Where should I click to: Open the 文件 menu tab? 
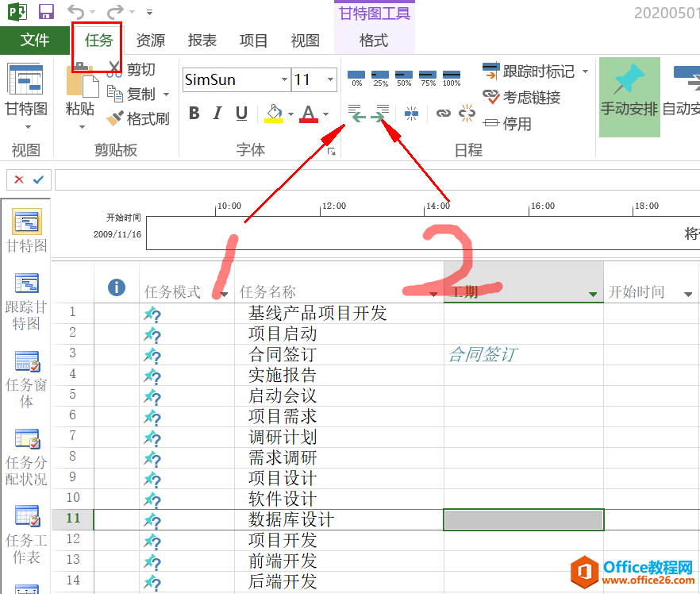click(35, 40)
